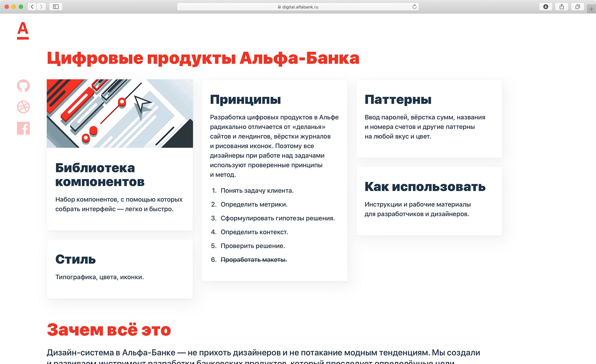Open the Библиотека компонентов card title

[x=100, y=175]
